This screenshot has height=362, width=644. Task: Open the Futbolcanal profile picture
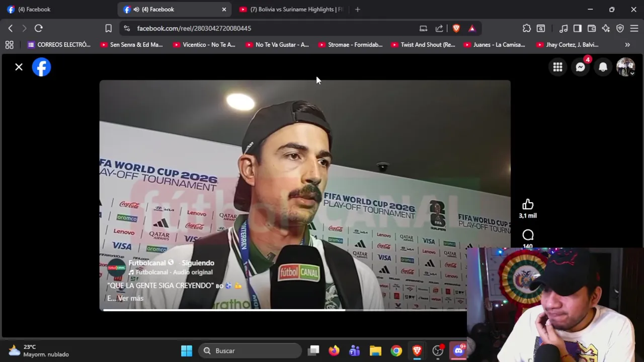point(116,267)
